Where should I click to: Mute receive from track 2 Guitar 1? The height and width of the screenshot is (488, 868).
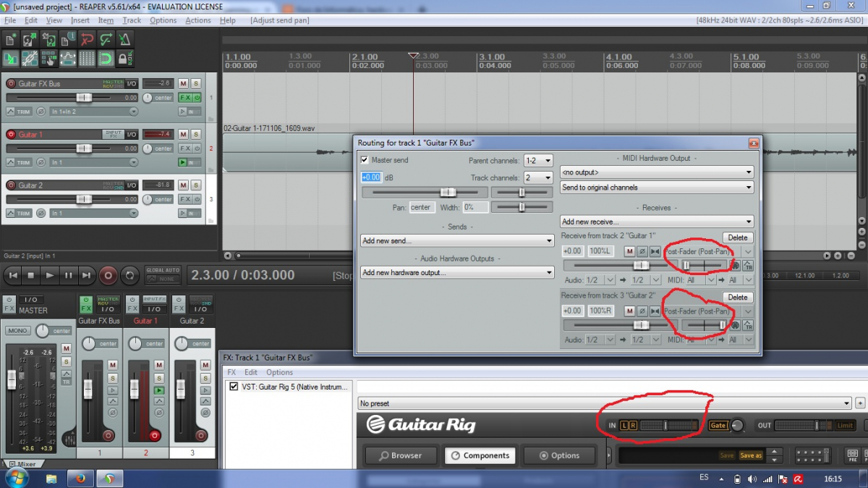(x=630, y=251)
